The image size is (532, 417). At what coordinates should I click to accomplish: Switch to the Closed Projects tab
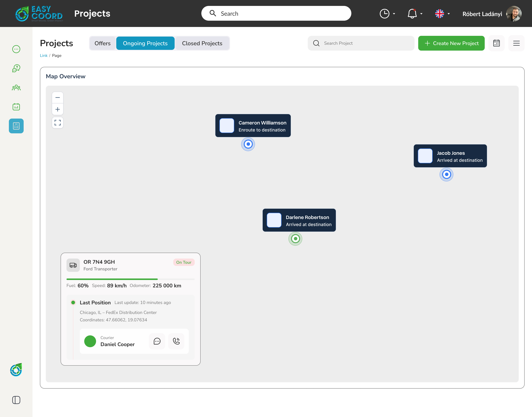[x=202, y=43]
